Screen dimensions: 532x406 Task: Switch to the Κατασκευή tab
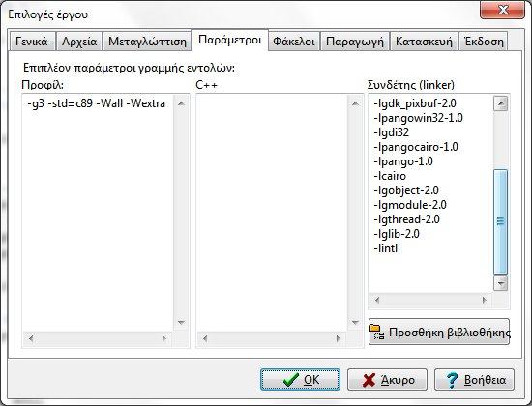tap(424, 42)
